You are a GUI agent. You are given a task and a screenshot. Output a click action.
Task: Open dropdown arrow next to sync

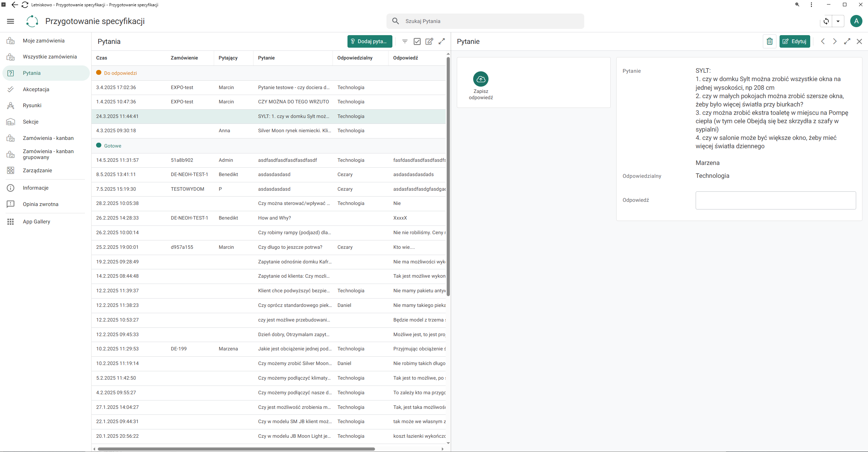[838, 21]
